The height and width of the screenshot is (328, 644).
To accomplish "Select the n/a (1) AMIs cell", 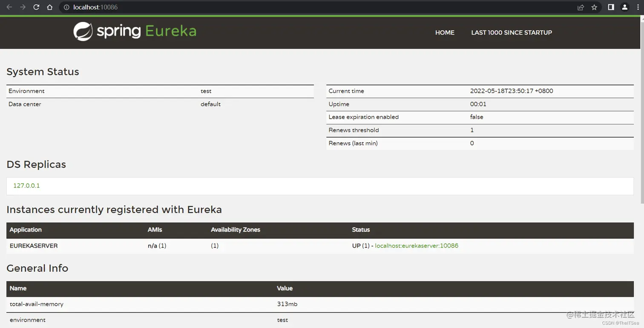I will pyautogui.click(x=157, y=246).
